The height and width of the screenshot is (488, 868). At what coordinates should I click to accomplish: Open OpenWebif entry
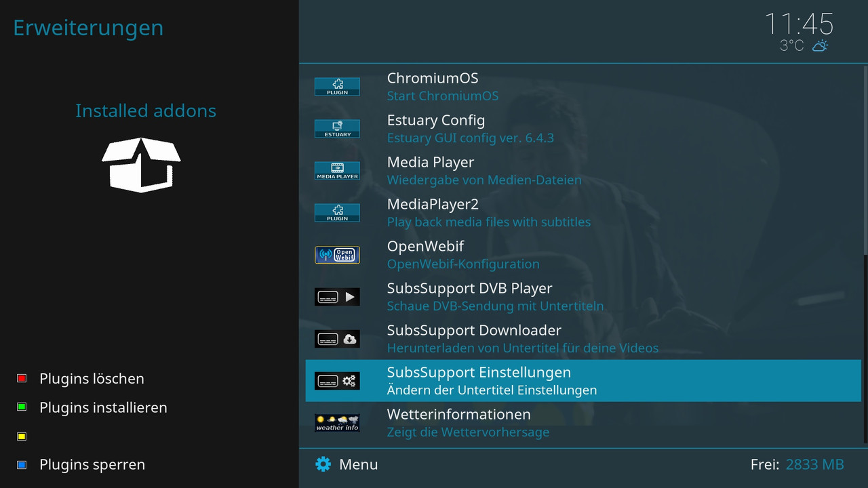coord(583,255)
